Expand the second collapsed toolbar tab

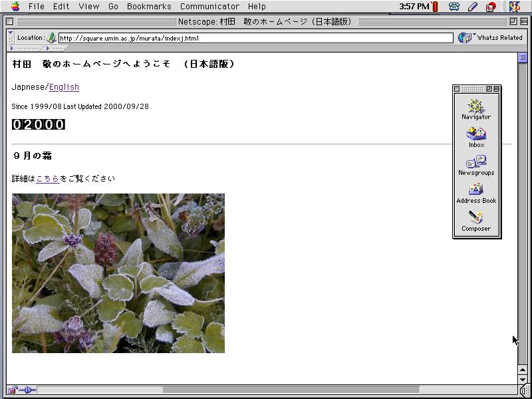(x=55, y=49)
